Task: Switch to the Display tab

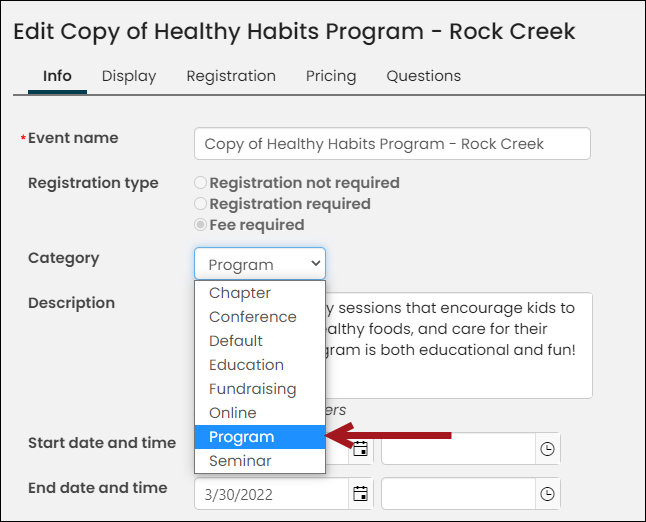Action: coord(129,76)
